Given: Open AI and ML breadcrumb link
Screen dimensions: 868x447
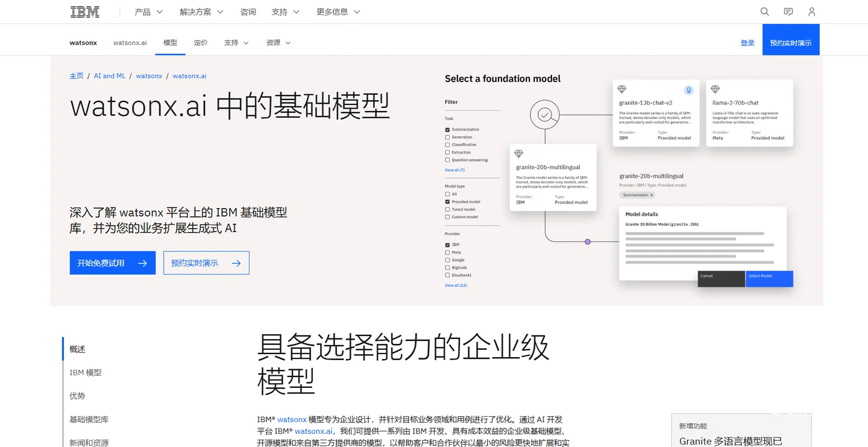Looking at the screenshot, I should click(x=110, y=76).
